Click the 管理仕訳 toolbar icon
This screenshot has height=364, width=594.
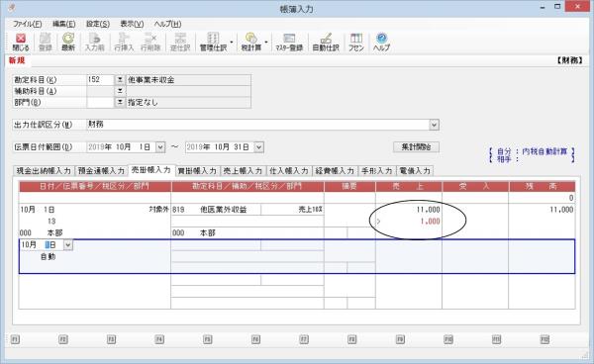pyautogui.click(x=213, y=42)
